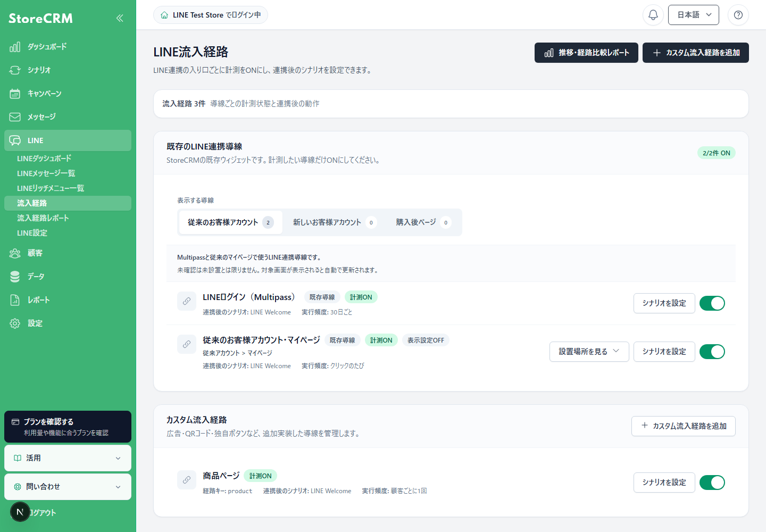Screen dimensions: 766x532
Task: Click the 計測ON badge on 商品ページ
Action: click(261, 476)
